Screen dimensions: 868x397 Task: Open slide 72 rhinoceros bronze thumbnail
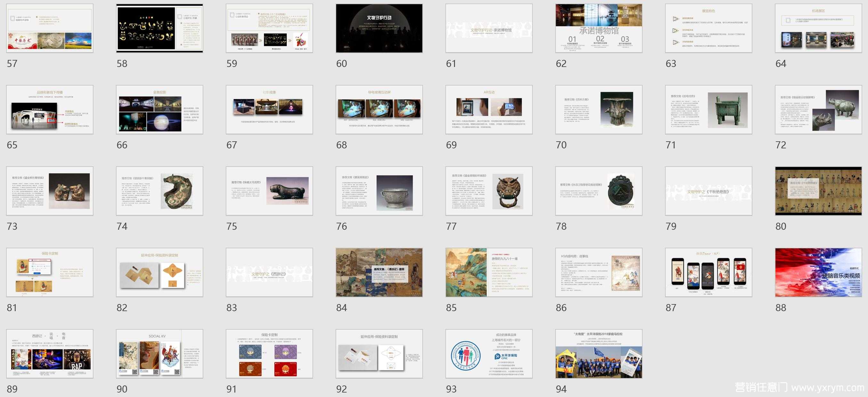[819, 110]
